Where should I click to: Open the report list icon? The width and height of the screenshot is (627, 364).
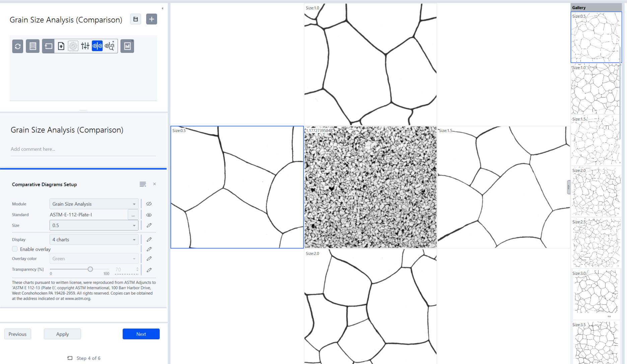[x=32, y=46]
